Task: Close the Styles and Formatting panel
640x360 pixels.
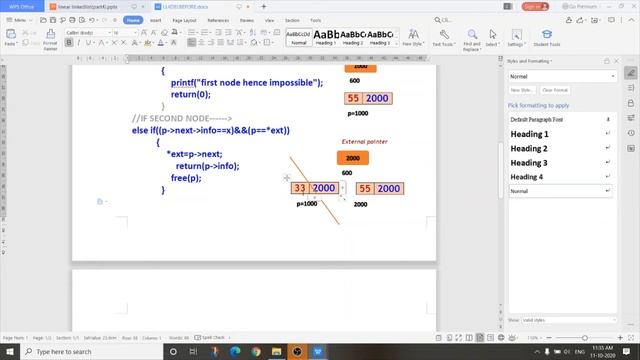Action: [x=616, y=61]
